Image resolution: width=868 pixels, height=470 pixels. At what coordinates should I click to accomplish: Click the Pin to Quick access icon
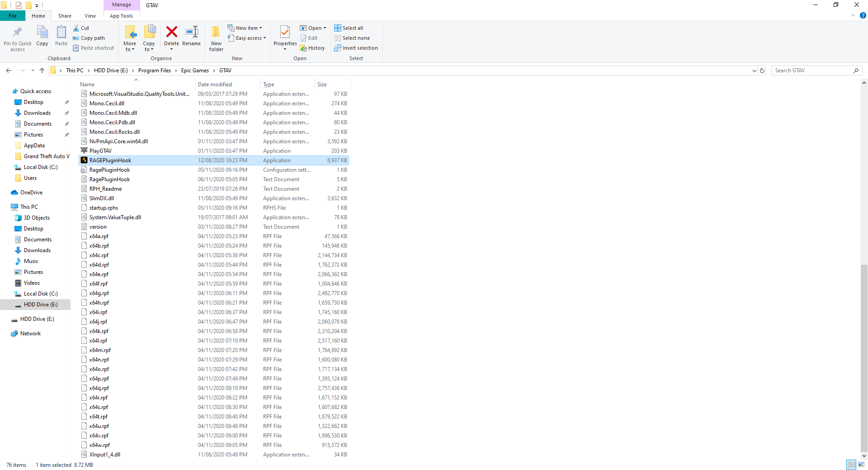tap(18, 33)
